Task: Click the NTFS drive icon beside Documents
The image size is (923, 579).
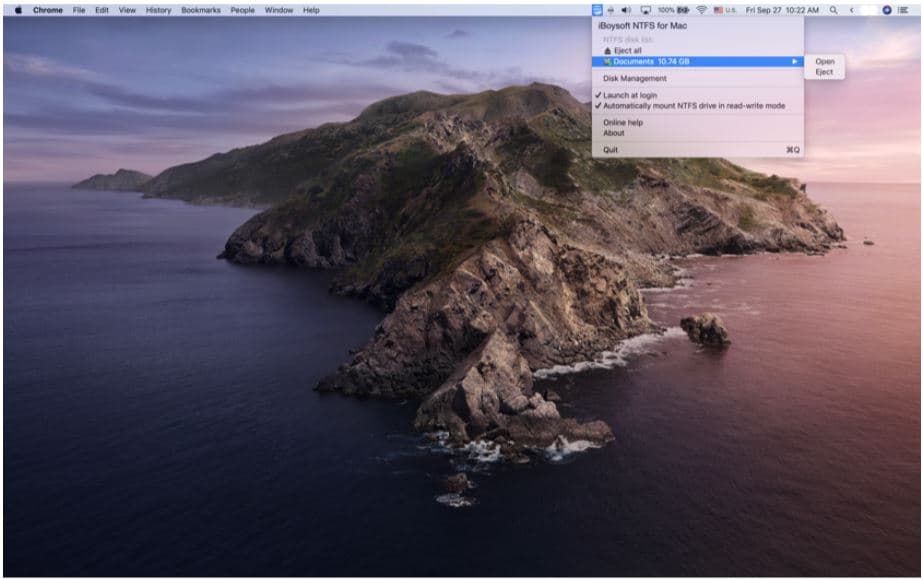Action: point(608,61)
